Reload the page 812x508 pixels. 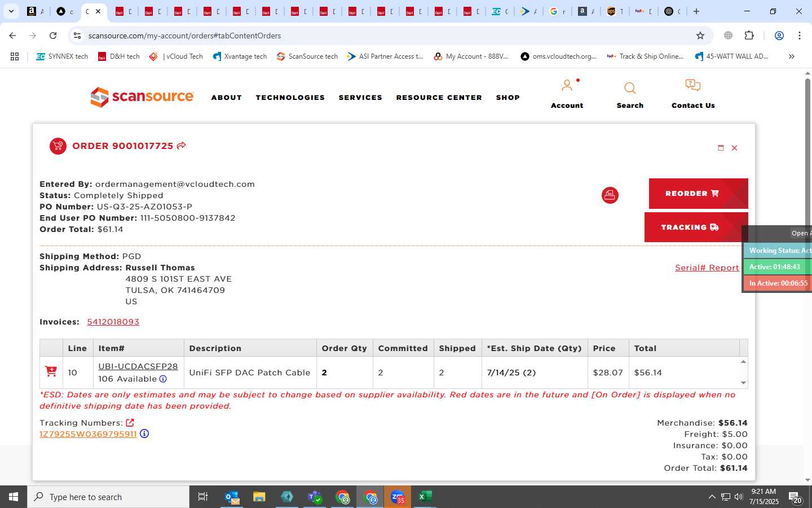point(53,36)
